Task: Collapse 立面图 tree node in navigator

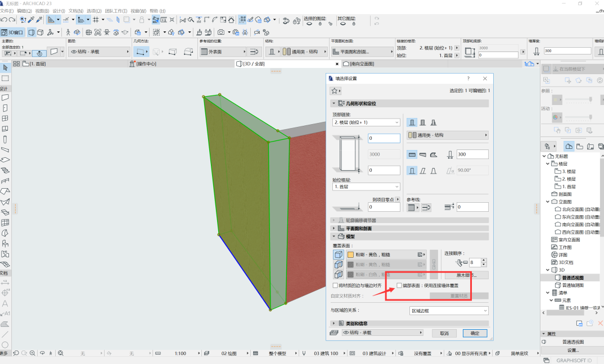Action: pos(548,202)
